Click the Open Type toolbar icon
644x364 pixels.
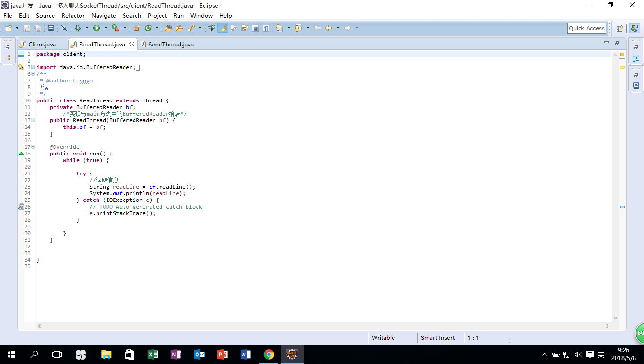click(168, 28)
